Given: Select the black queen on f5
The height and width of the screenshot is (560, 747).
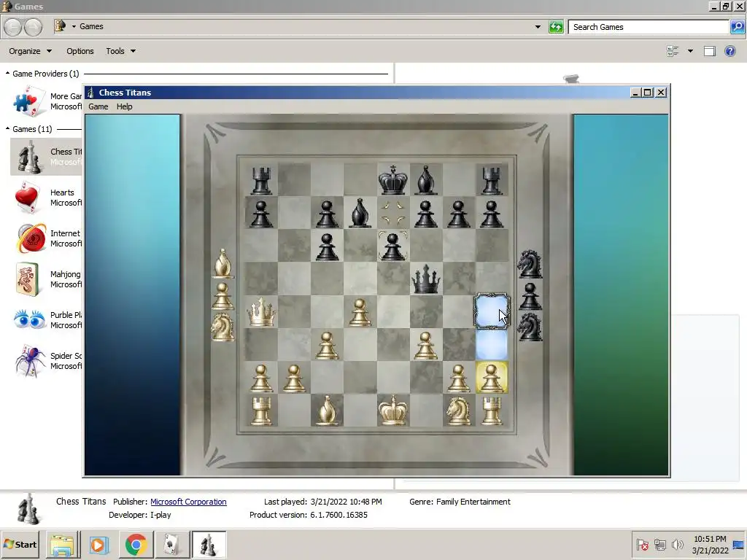Looking at the screenshot, I should 425,279.
